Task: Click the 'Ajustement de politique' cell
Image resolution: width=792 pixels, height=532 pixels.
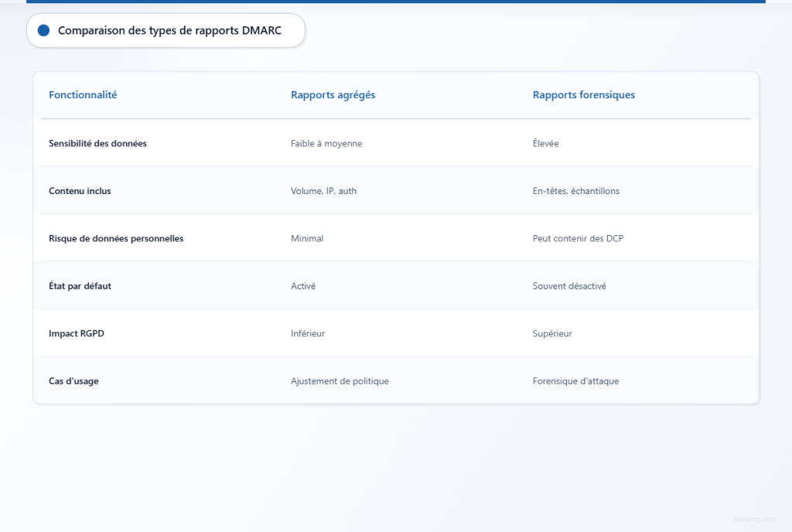Action: tap(340, 381)
